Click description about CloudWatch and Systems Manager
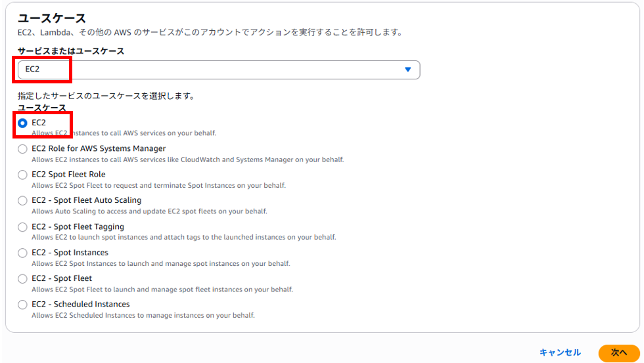Screen dimensions: 644x363 188,160
